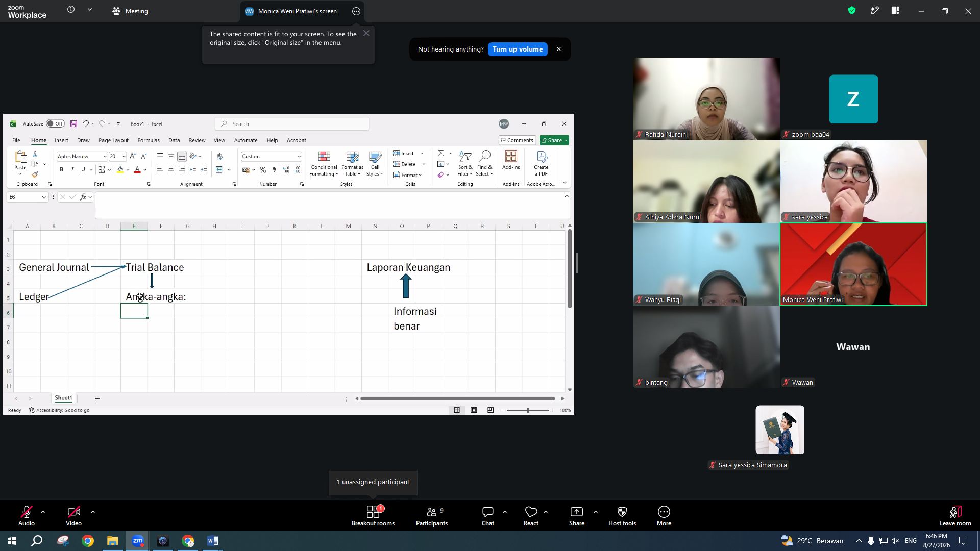Viewport: 980px width, 551px height.
Task: Expand the video options arrow
Action: (93, 511)
